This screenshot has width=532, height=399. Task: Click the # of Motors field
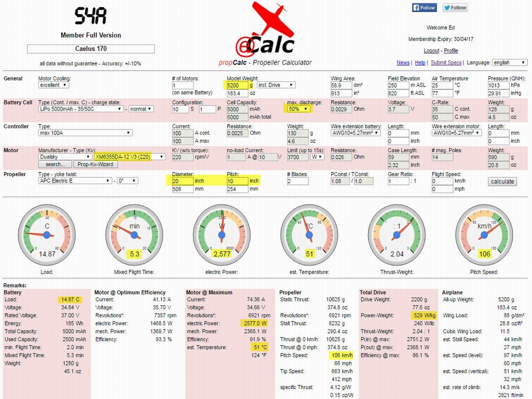point(183,85)
